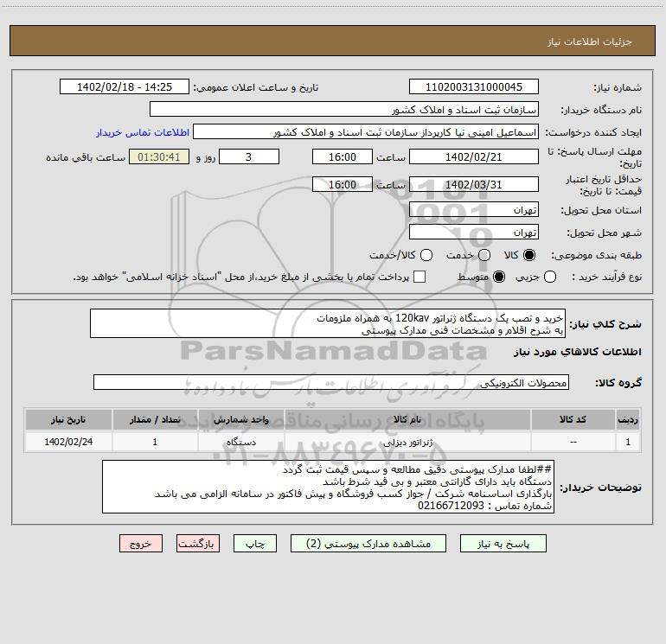Click the اطلاعات کالاهای مورد نیاز section heading

click(577, 352)
